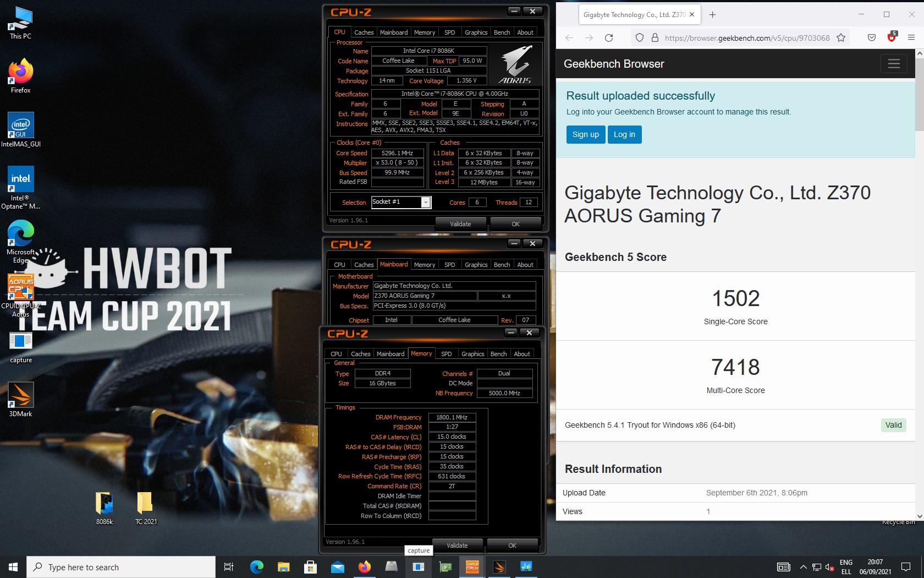Screen dimensions: 924x578
Task: Click Validate in Memory CPU-Z window
Action: (457, 546)
